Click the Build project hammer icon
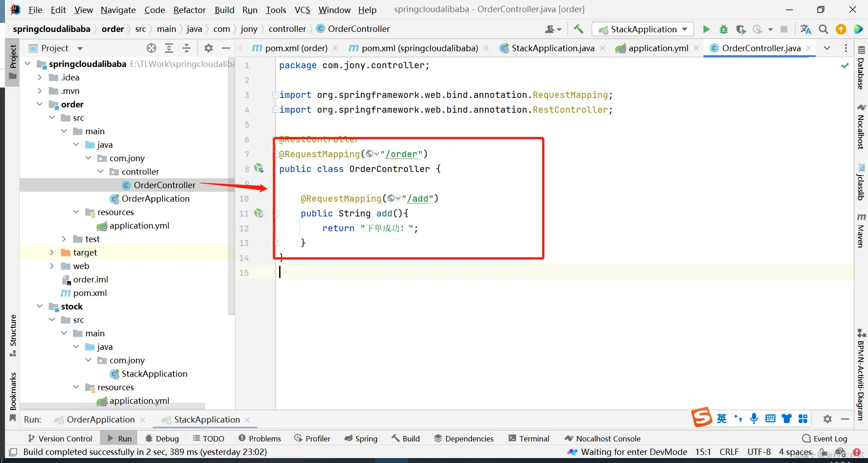Image resolution: width=868 pixels, height=463 pixels. point(579,29)
